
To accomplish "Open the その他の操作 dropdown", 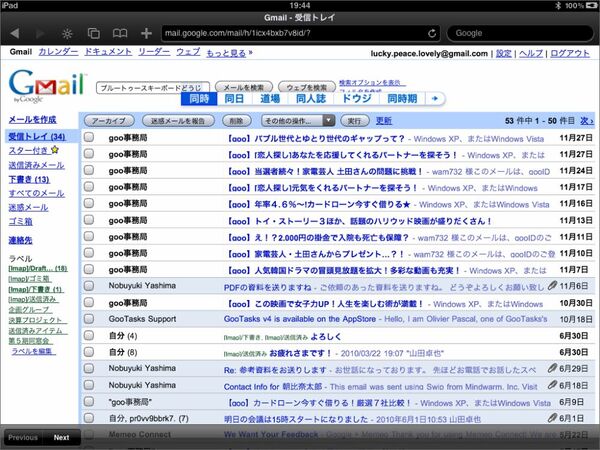I will point(298,121).
